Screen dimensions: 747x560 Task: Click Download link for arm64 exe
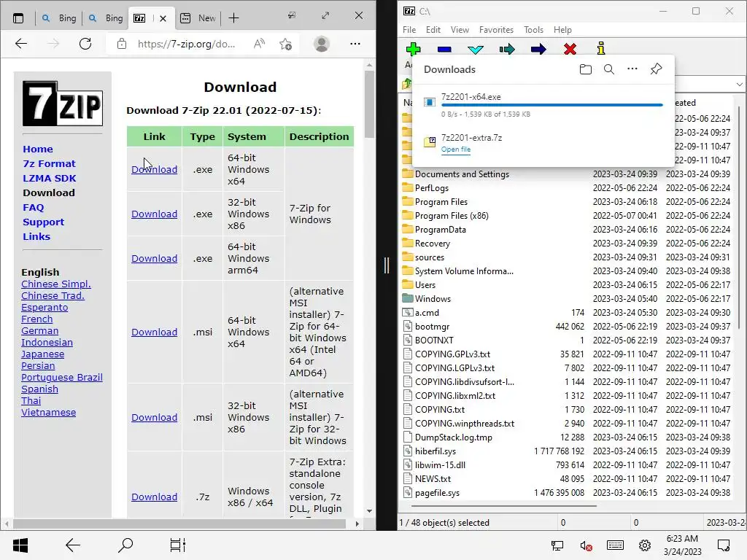[155, 259]
